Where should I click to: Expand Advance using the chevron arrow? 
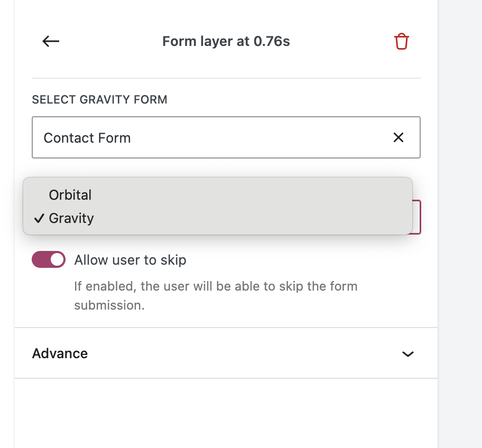point(407,354)
